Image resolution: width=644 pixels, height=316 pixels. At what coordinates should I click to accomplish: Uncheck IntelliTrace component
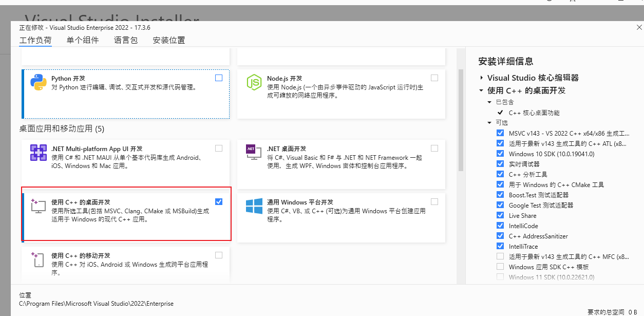(x=500, y=246)
